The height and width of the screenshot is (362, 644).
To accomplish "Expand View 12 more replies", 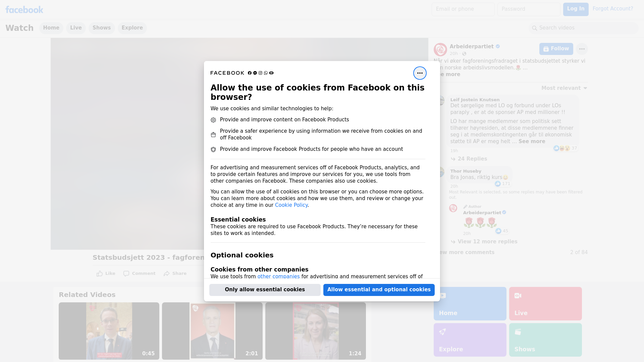I will coord(484,242).
